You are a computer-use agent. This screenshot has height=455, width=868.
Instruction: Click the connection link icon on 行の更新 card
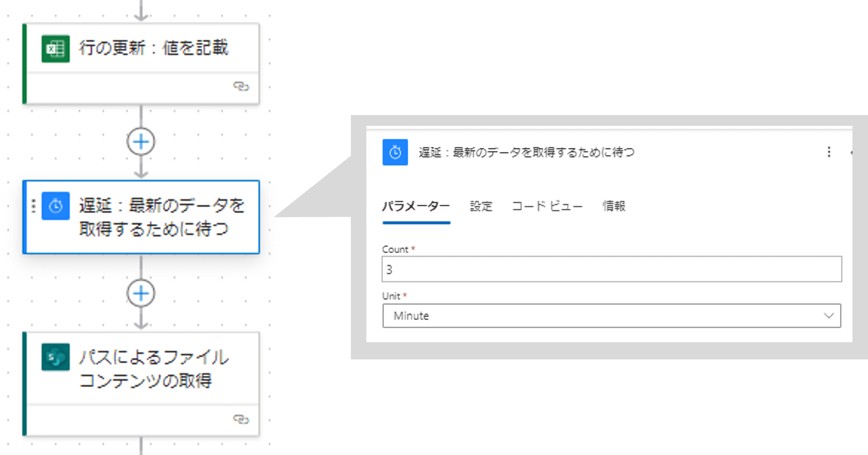pyautogui.click(x=241, y=86)
